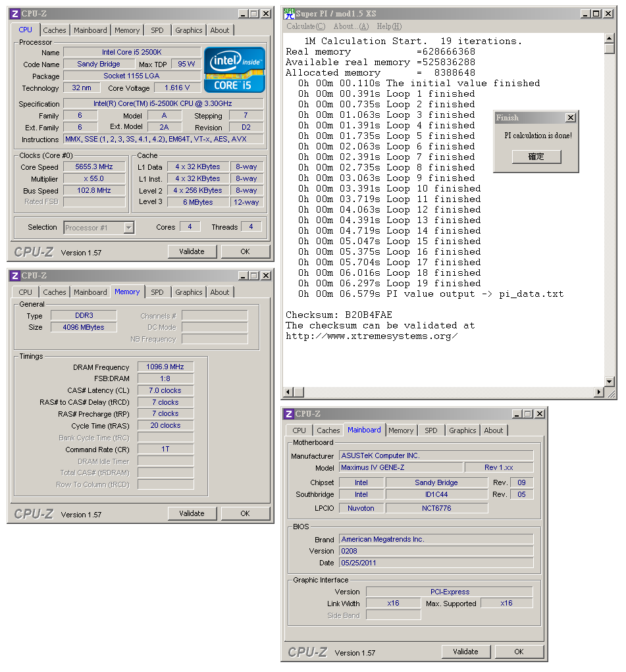Viewport: 626px width, 672px height.
Task: Click the Core Voltage value 1.616 V
Action: (177, 88)
